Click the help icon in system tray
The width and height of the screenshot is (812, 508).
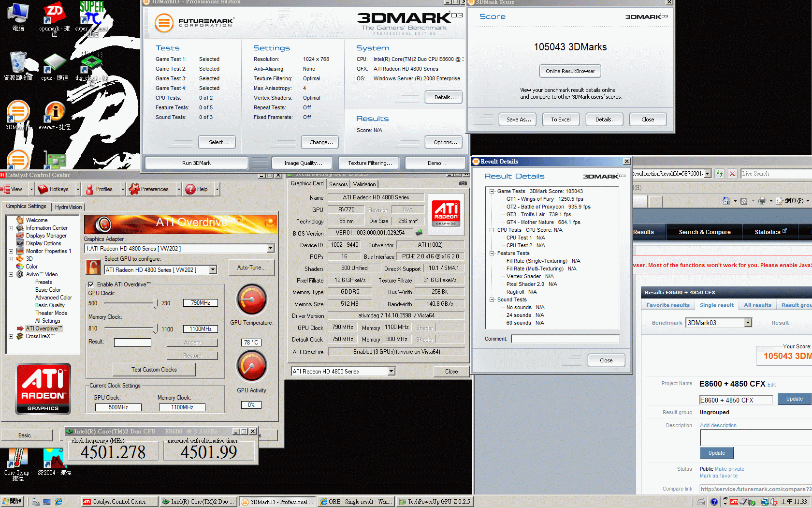coord(714,502)
